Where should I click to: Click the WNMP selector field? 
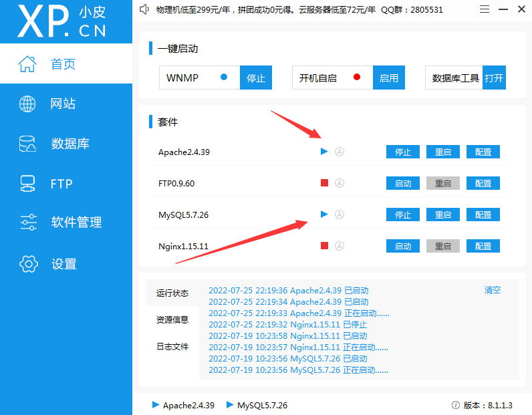[x=199, y=78]
